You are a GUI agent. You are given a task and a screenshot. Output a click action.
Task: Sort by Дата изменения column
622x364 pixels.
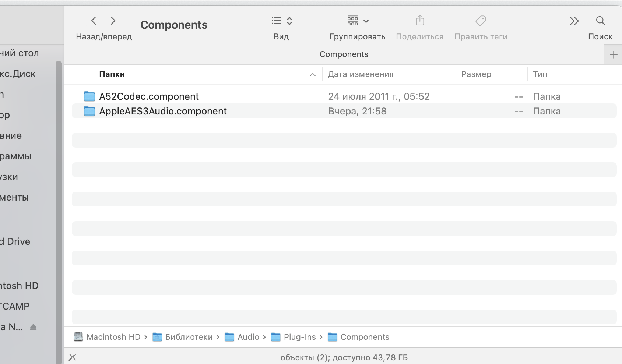[x=361, y=74]
